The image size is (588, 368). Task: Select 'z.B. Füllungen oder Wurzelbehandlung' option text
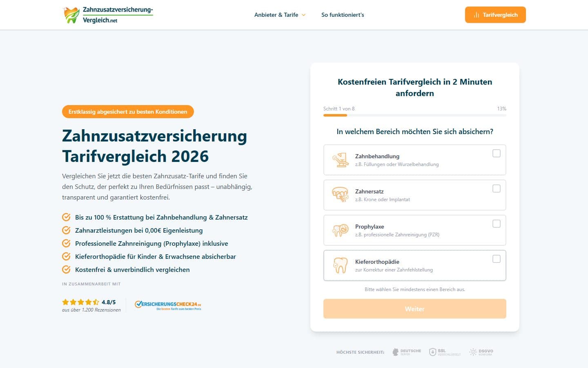pyautogui.click(x=397, y=164)
